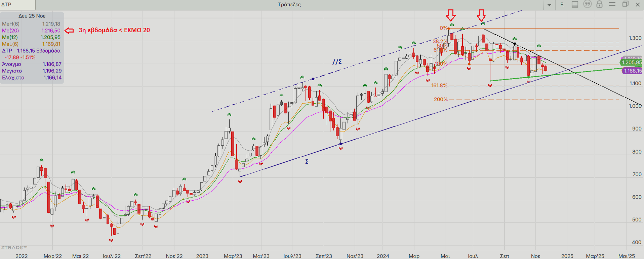The height and width of the screenshot is (259, 644).
Task: Click the 161.8% Fibonacci level label
Action: [x=439, y=86]
